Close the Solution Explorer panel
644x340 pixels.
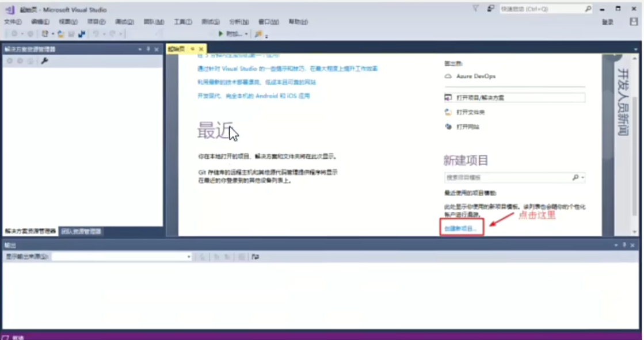tap(157, 49)
